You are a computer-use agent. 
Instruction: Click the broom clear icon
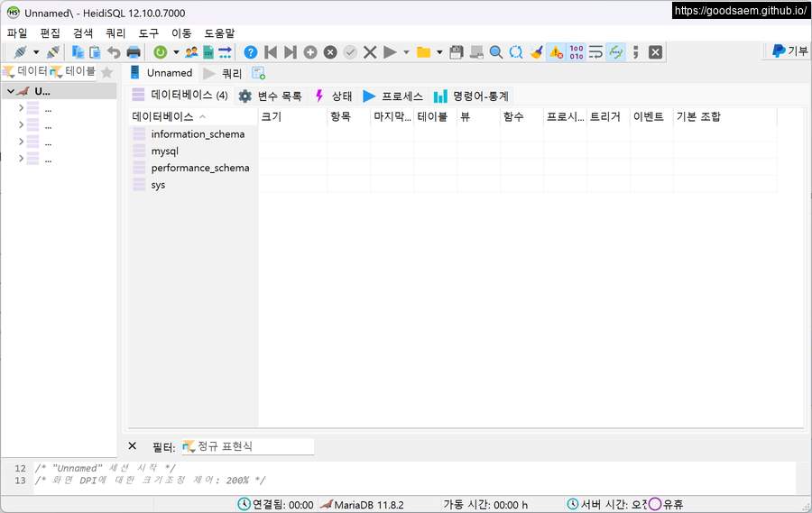point(536,52)
